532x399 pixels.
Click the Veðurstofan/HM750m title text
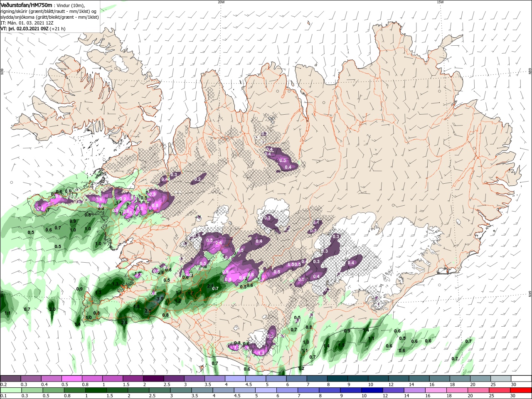[x=26, y=5]
